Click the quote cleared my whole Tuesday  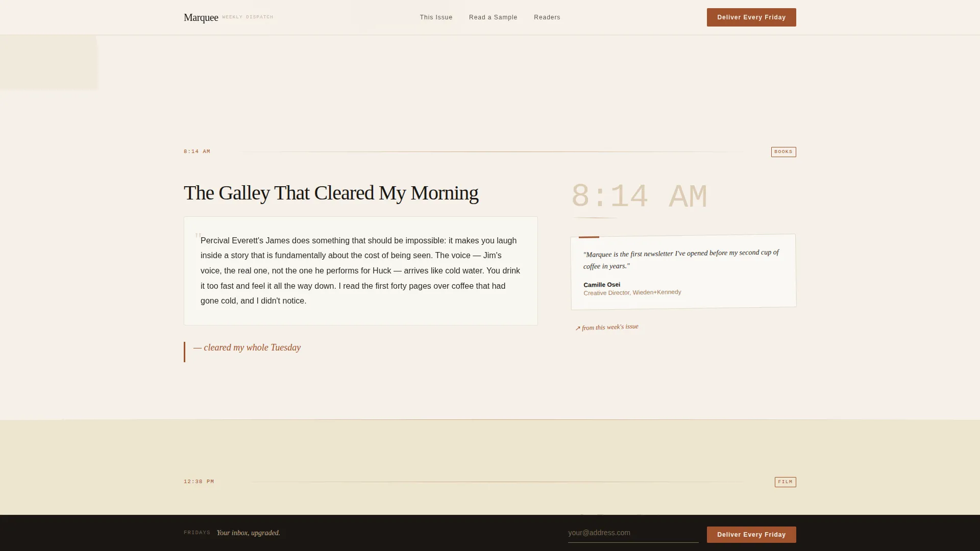coord(247,348)
